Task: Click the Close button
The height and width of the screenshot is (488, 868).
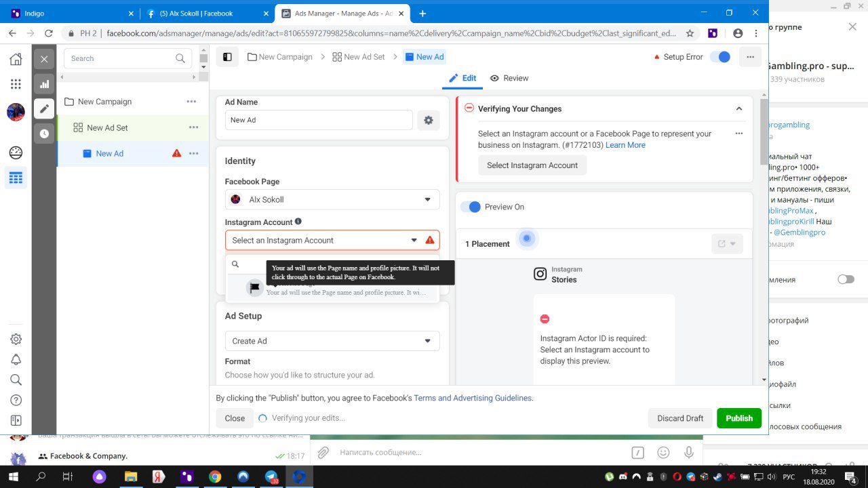Action: pos(235,418)
